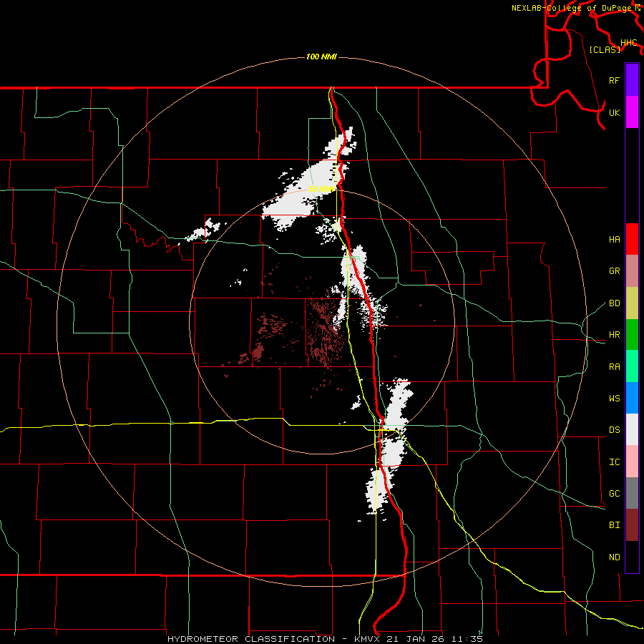This screenshot has width=644, height=644.
Task: Click the Hydrometeor Classification KMVX caption
Action: click(x=325, y=639)
